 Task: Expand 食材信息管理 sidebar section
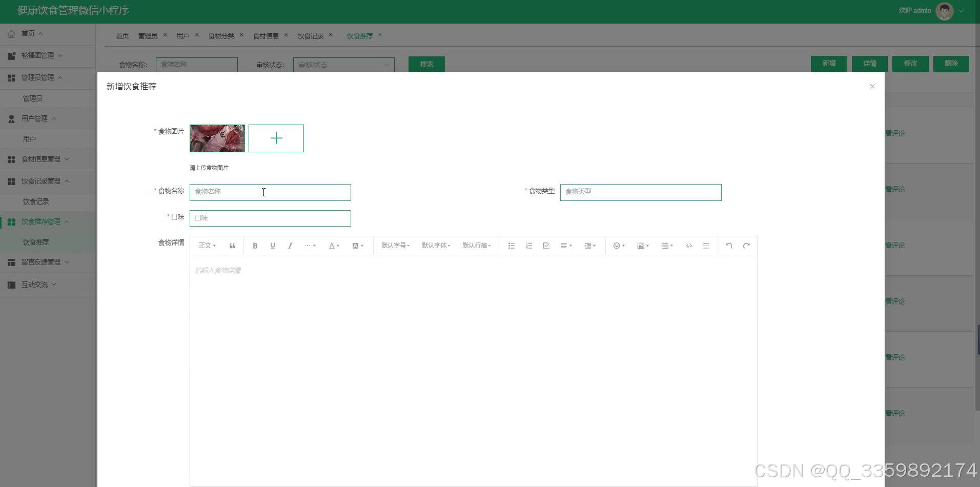48,159
